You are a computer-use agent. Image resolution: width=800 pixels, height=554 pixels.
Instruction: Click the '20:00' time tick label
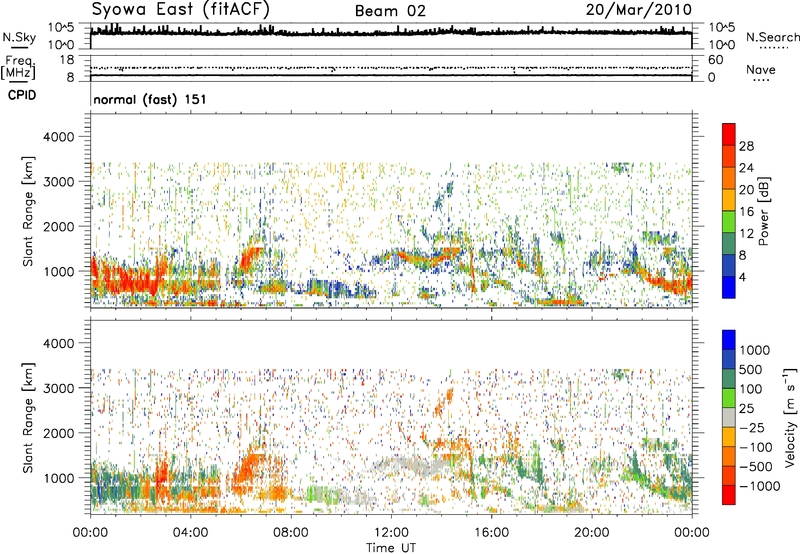pyautogui.click(x=591, y=533)
